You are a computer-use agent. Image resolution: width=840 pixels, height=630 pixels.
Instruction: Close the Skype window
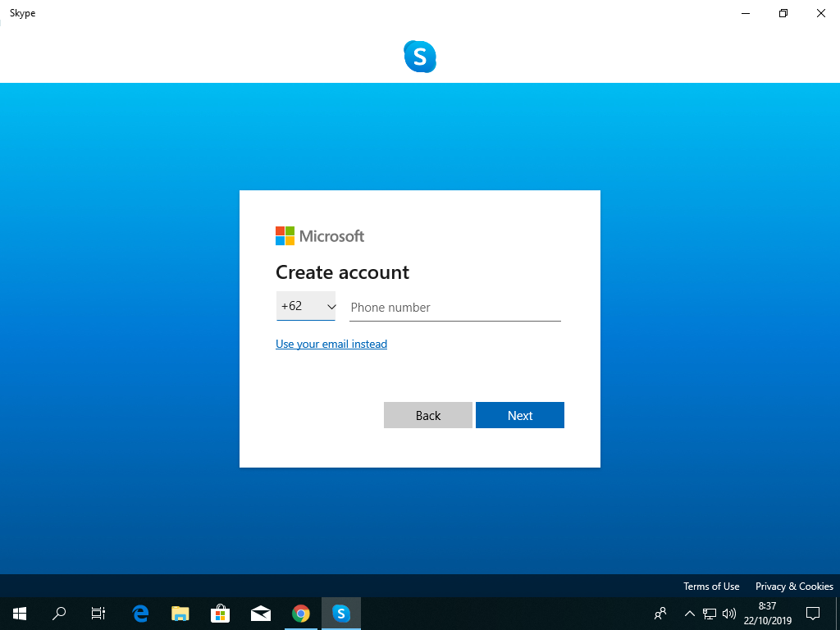(820, 13)
